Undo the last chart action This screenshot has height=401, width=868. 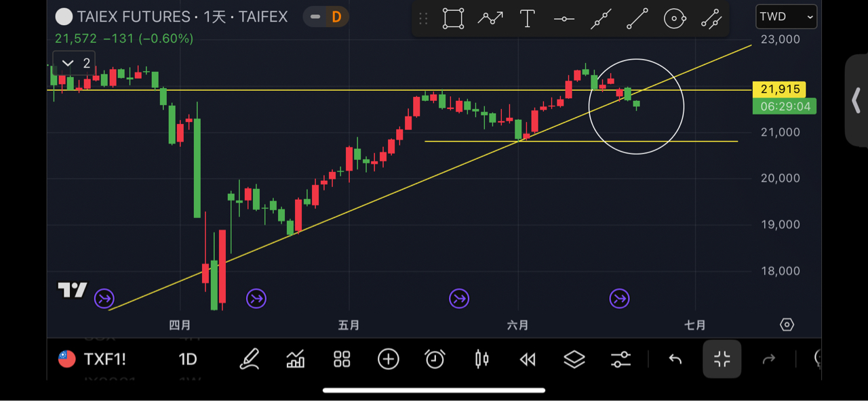(x=675, y=359)
